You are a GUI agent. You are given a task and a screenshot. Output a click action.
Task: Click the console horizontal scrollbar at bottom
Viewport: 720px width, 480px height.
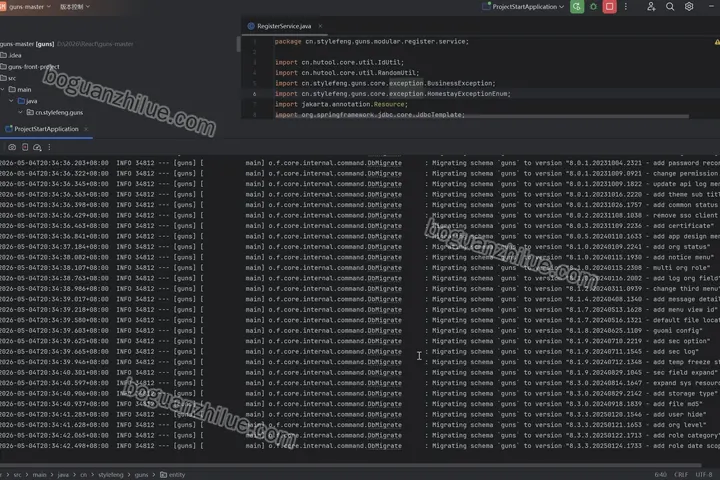(x=351, y=464)
